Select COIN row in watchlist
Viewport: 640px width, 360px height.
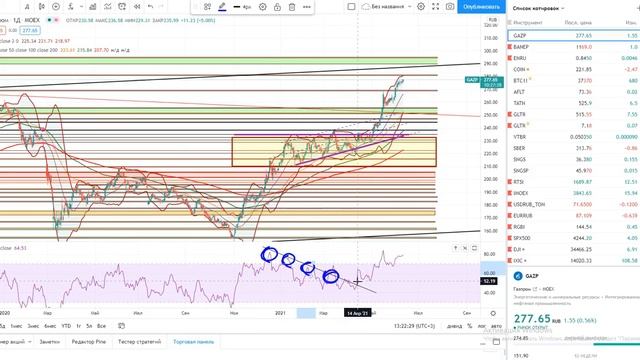[573, 69]
